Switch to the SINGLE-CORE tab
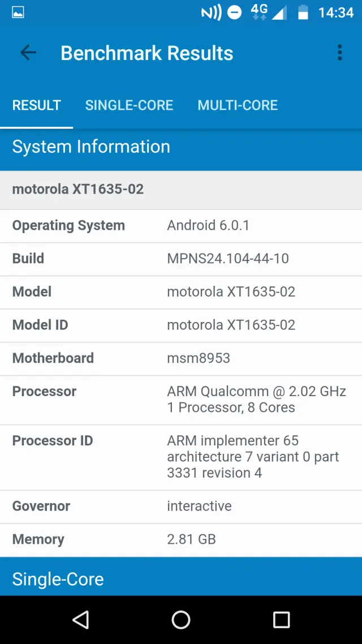 tap(129, 105)
